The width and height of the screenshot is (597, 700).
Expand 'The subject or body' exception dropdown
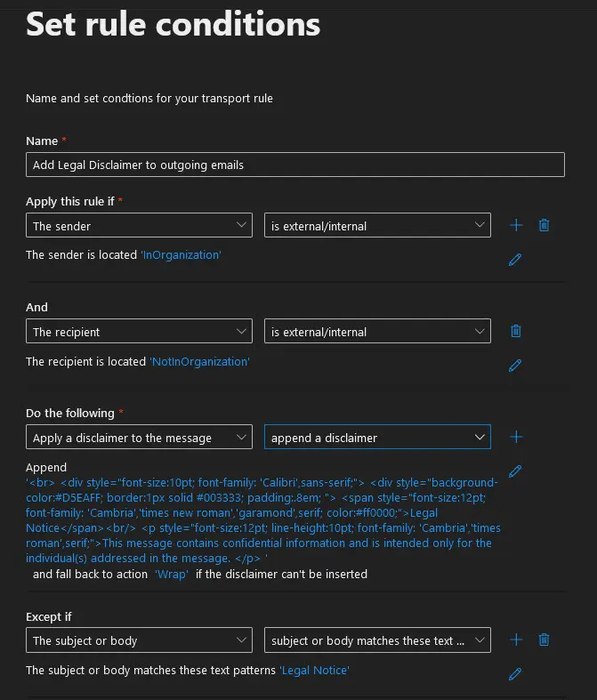139,640
